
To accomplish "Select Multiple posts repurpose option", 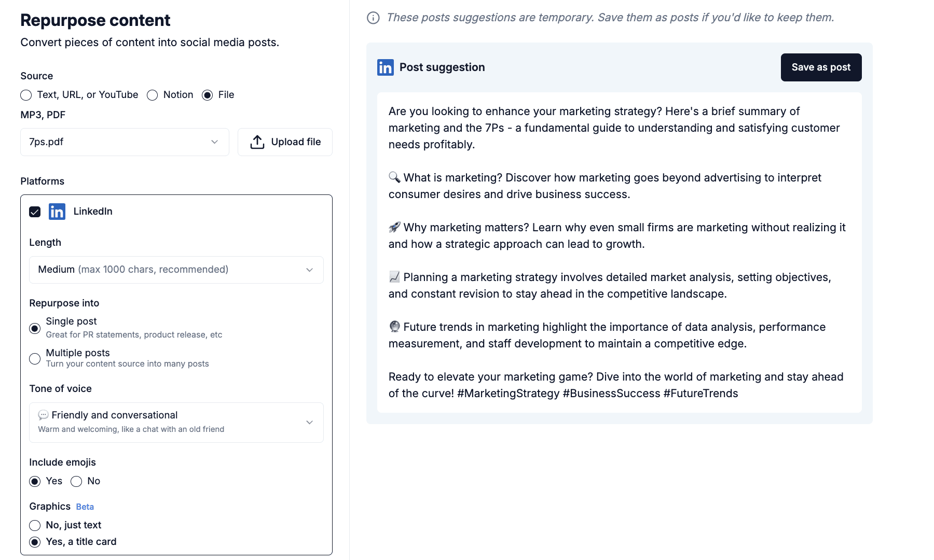I will tap(35, 359).
